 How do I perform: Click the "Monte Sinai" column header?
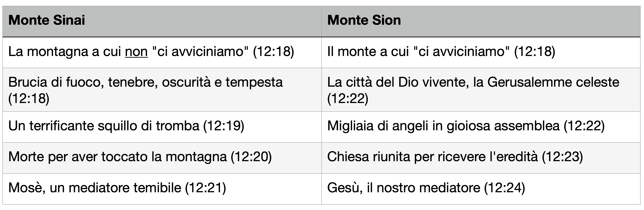(x=47, y=20)
